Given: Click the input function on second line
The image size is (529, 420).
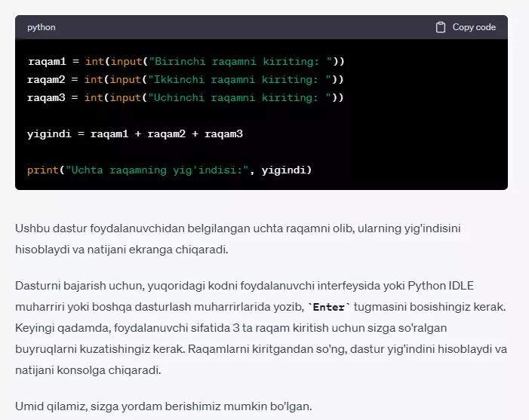Looking at the screenshot, I should tap(125, 79).
